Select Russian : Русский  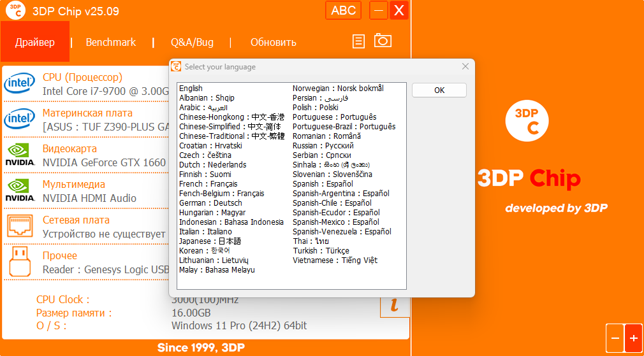point(323,146)
